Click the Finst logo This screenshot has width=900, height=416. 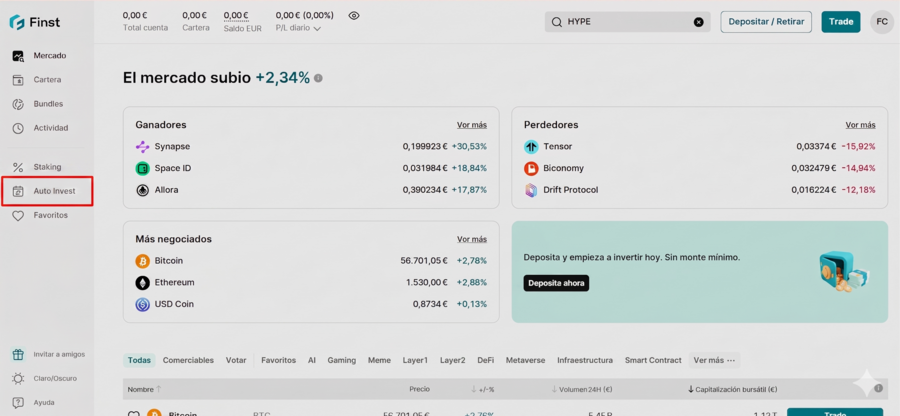coord(34,22)
